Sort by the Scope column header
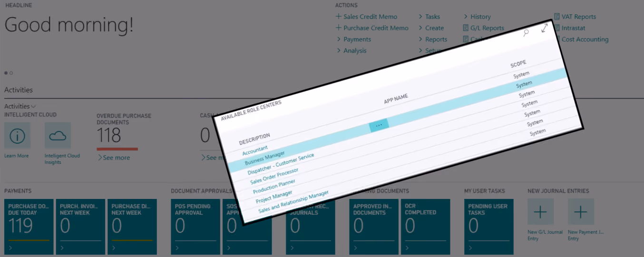 518,64
